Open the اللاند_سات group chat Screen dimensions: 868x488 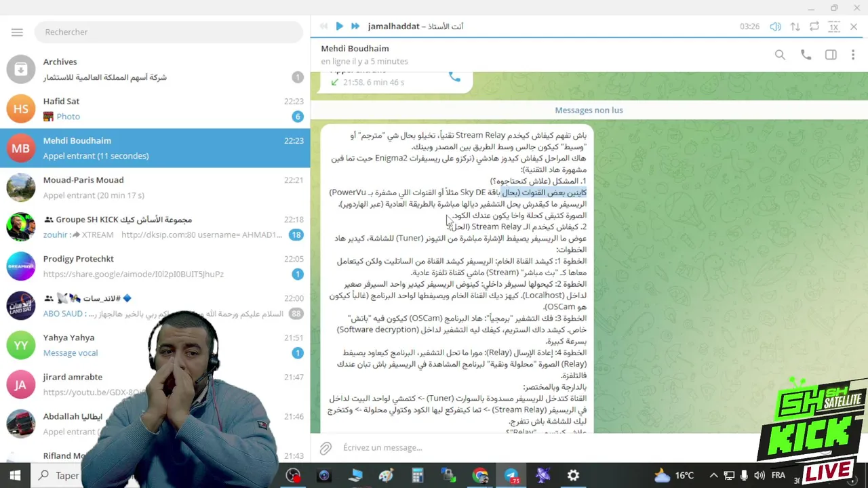[x=155, y=305]
